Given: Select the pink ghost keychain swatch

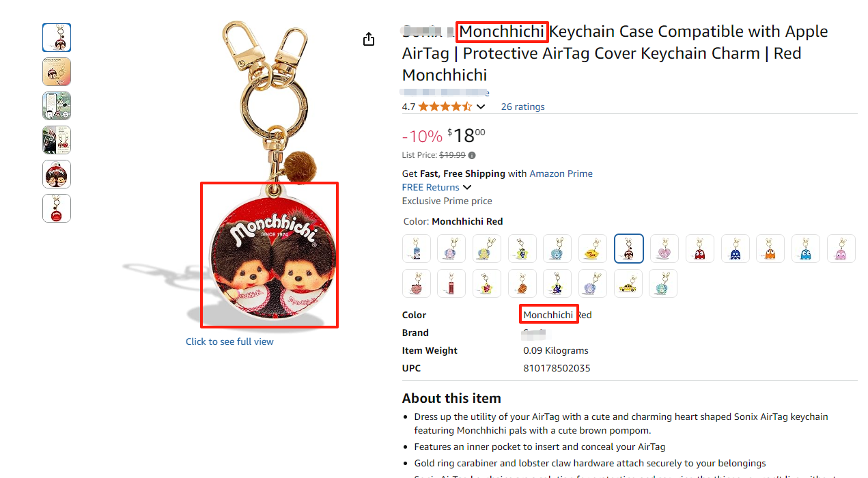Looking at the screenshot, I should coord(841,249).
